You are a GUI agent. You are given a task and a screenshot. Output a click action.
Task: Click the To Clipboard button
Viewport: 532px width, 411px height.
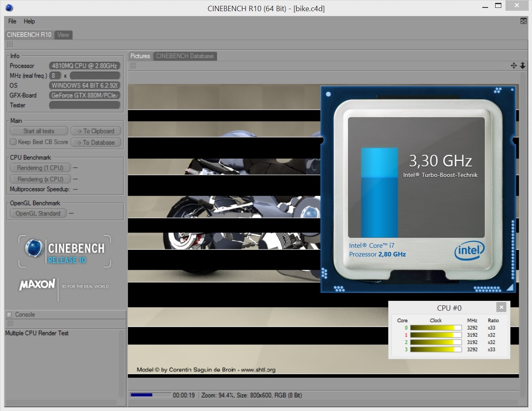pyautogui.click(x=96, y=131)
